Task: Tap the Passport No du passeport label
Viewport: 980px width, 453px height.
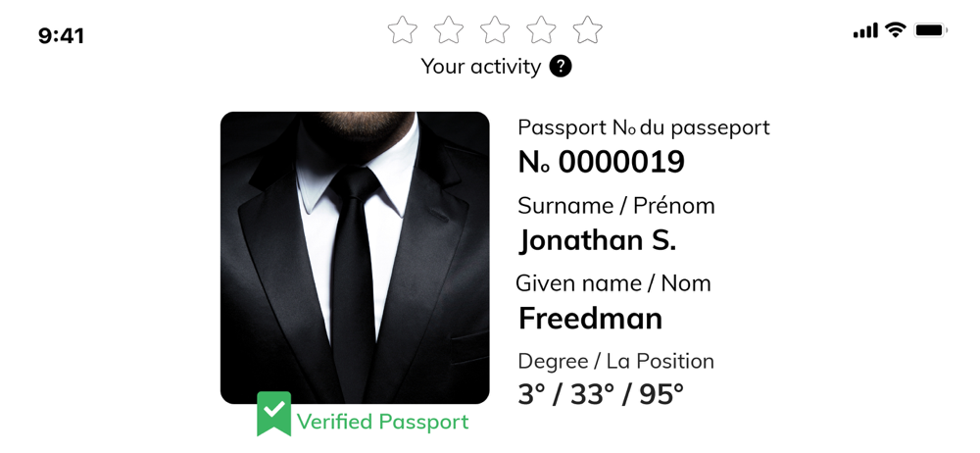Action: point(644,127)
